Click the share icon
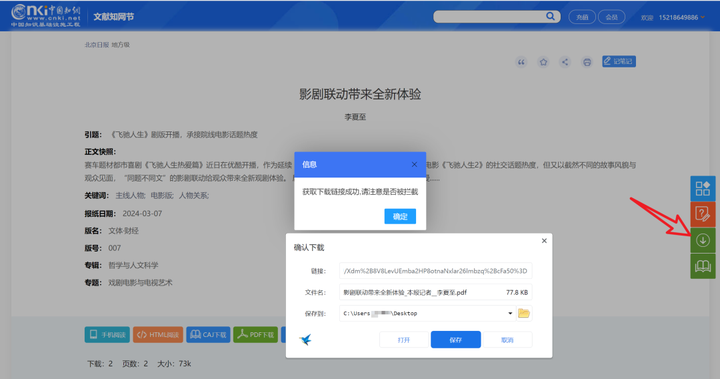The image size is (720, 379). [x=565, y=62]
